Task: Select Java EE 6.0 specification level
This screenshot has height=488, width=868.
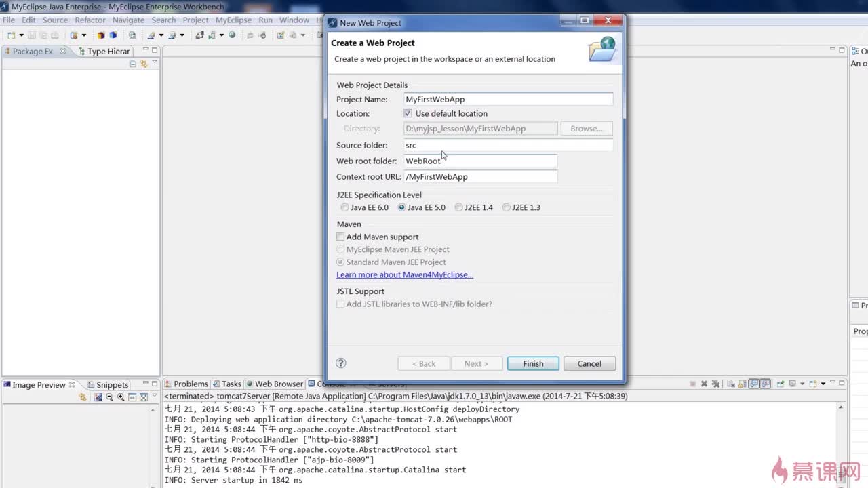Action: tap(344, 207)
